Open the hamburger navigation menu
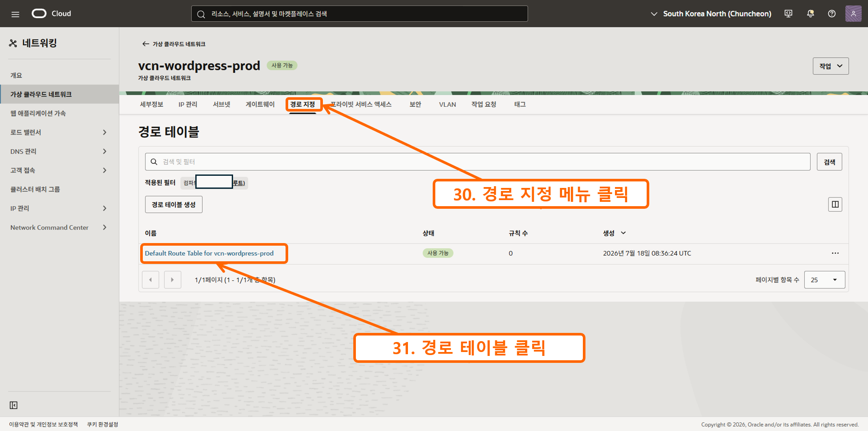The height and width of the screenshot is (431, 868). click(x=15, y=14)
